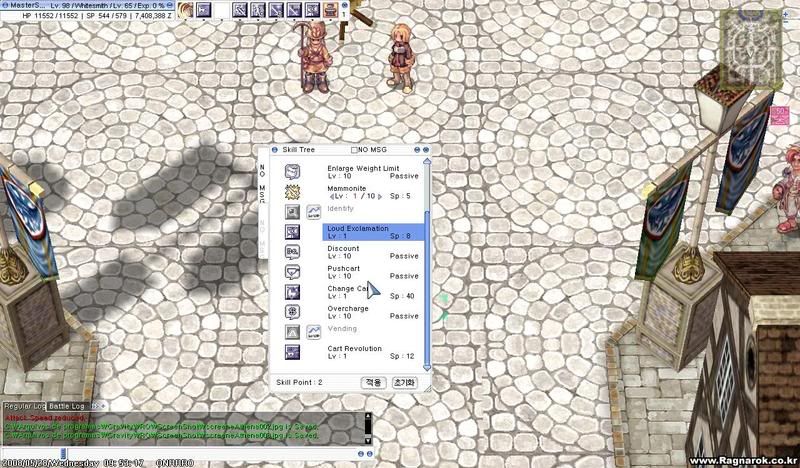Click the second hotkey bar slot icon
This screenshot has height=468, width=800.
tap(204, 10)
